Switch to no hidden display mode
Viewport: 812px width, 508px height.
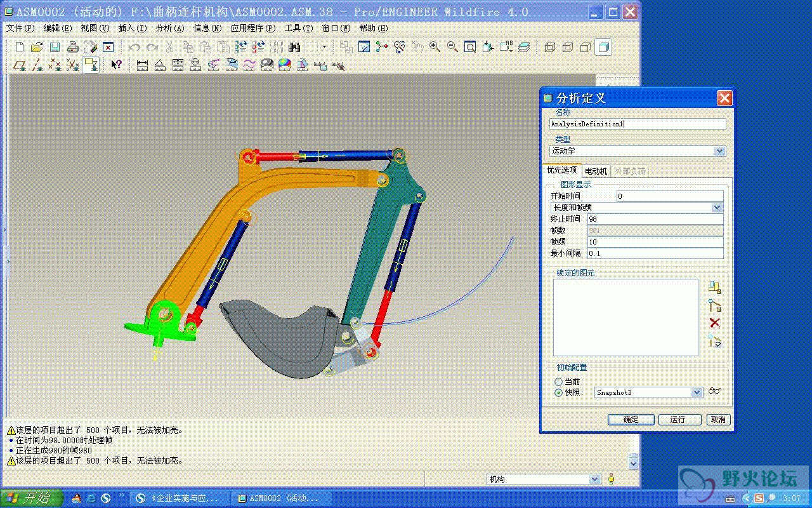586,47
